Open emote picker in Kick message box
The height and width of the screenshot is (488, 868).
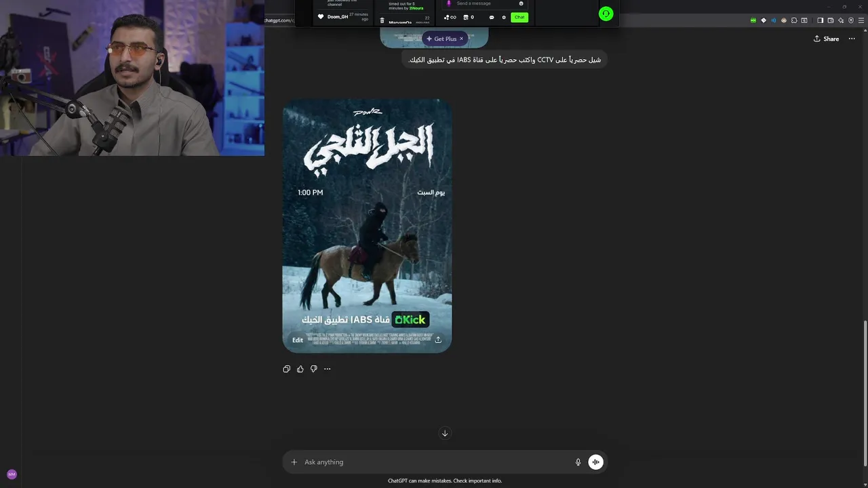tap(521, 3)
